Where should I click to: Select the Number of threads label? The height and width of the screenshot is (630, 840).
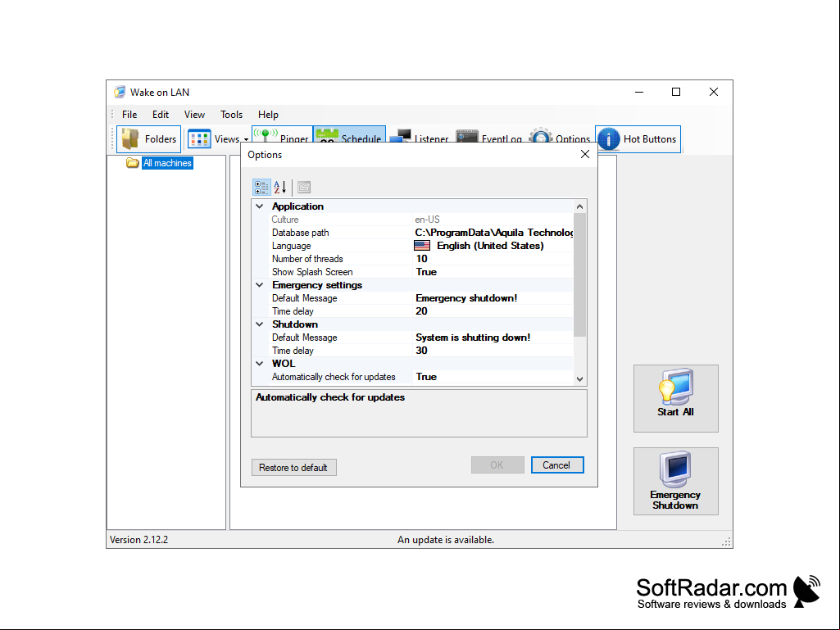click(x=307, y=259)
